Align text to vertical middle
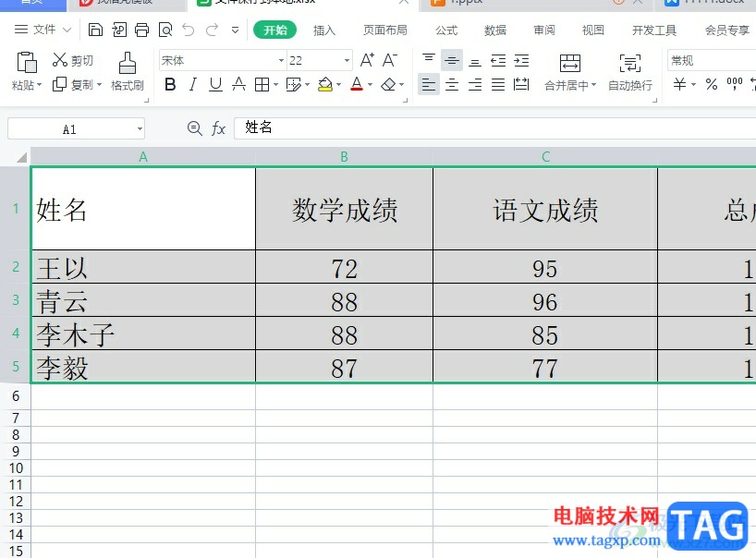Screen dimensions: 756x558 click(452, 60)
